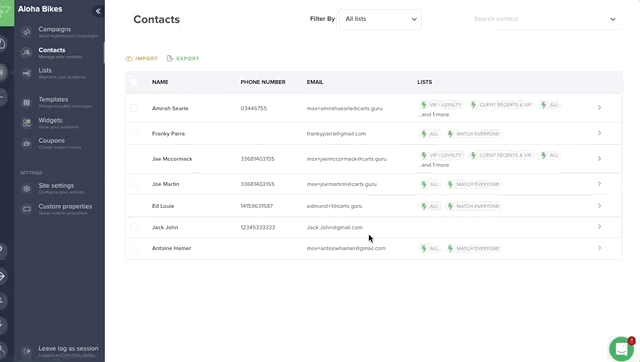Click phone number 12345333333
640x362 pixels.
coord(258,228)
